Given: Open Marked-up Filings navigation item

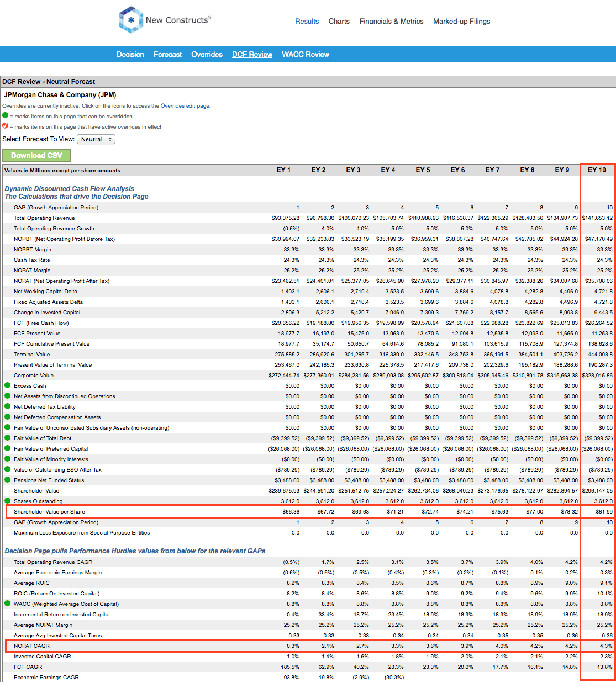Looking at the screenshot, I should [461, 21].
